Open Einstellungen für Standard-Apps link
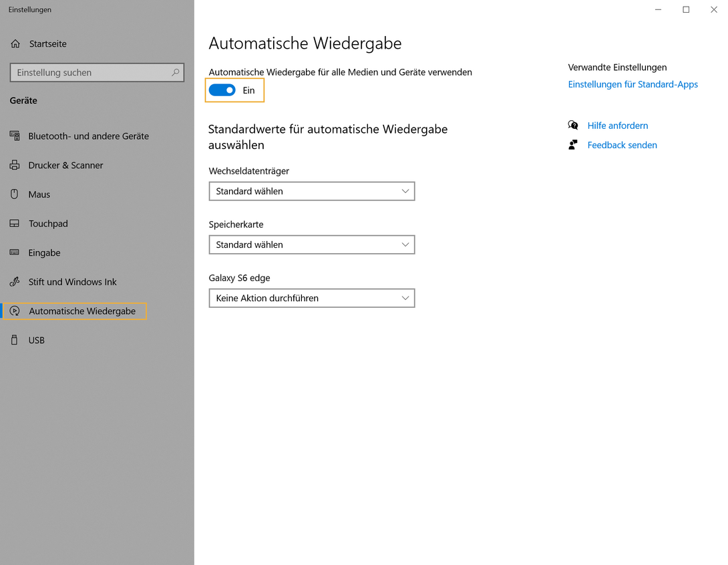728x565 pixels. point(632,84)
